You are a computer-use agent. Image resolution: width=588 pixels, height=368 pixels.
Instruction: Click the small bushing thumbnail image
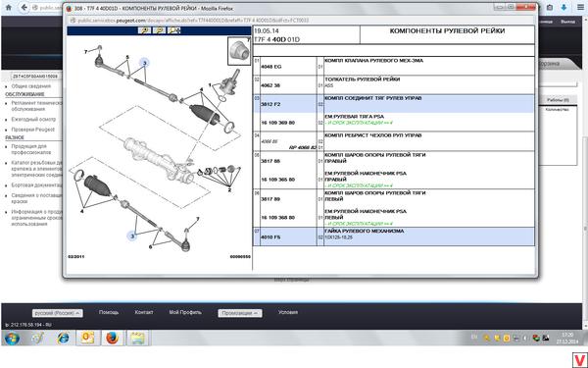(239, 51)
